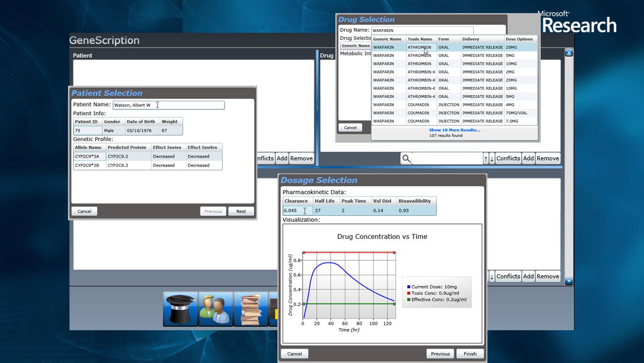This screenshot has height=363, width=644.
Task: Click the Effect Invitro column header
Action: pos(204,147)
